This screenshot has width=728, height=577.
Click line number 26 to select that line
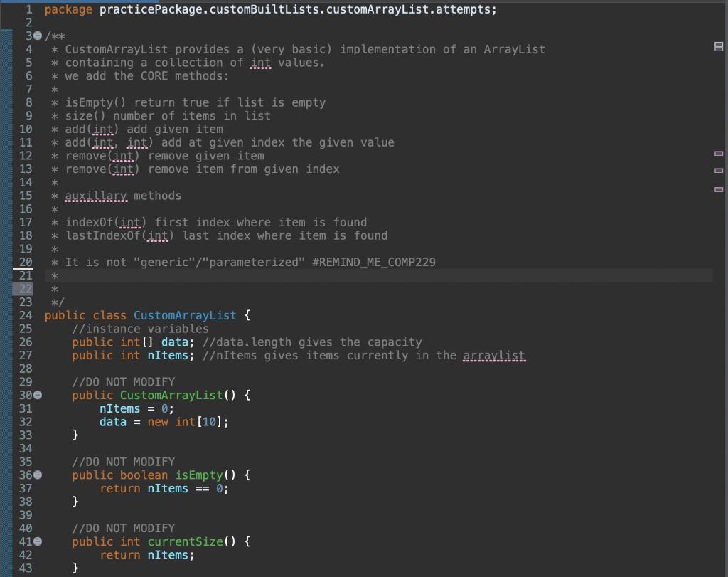(x=26, y=342)
